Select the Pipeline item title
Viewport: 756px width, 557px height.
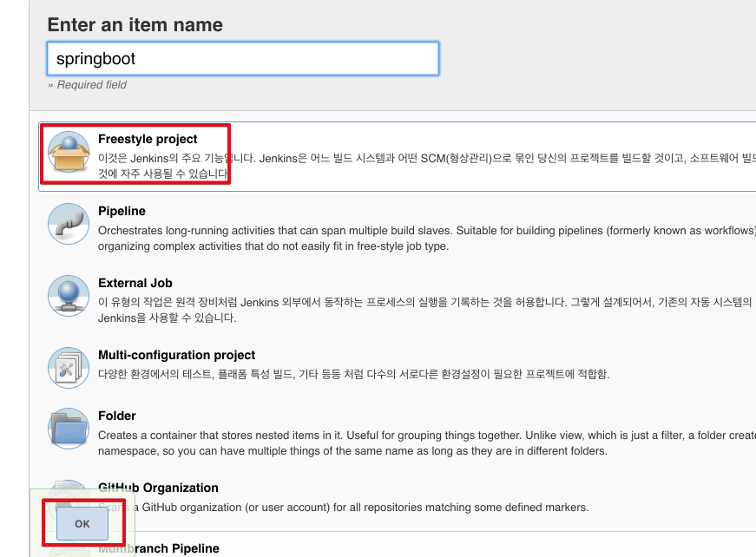122,211
